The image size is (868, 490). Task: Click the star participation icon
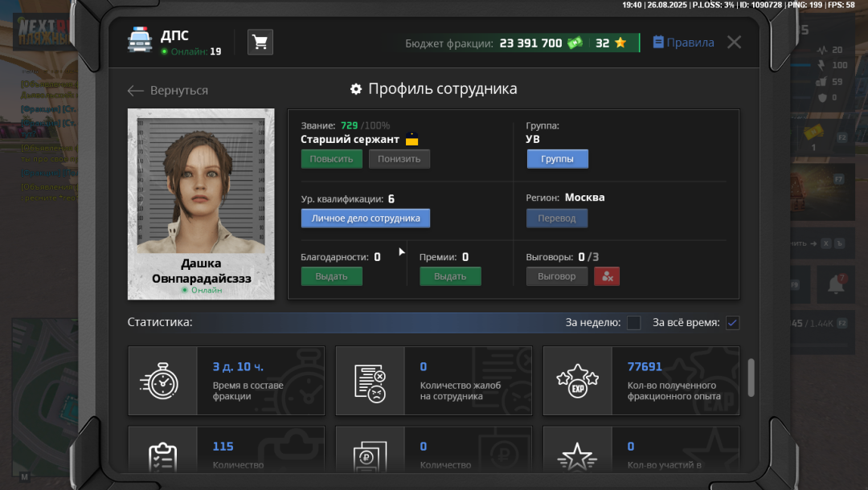[577, 457]
